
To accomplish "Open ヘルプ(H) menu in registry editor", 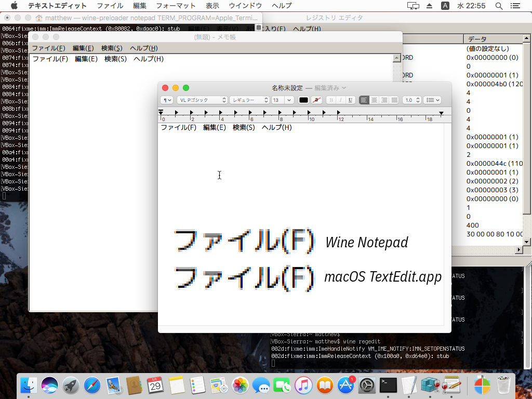I will (x=307, y=29).
